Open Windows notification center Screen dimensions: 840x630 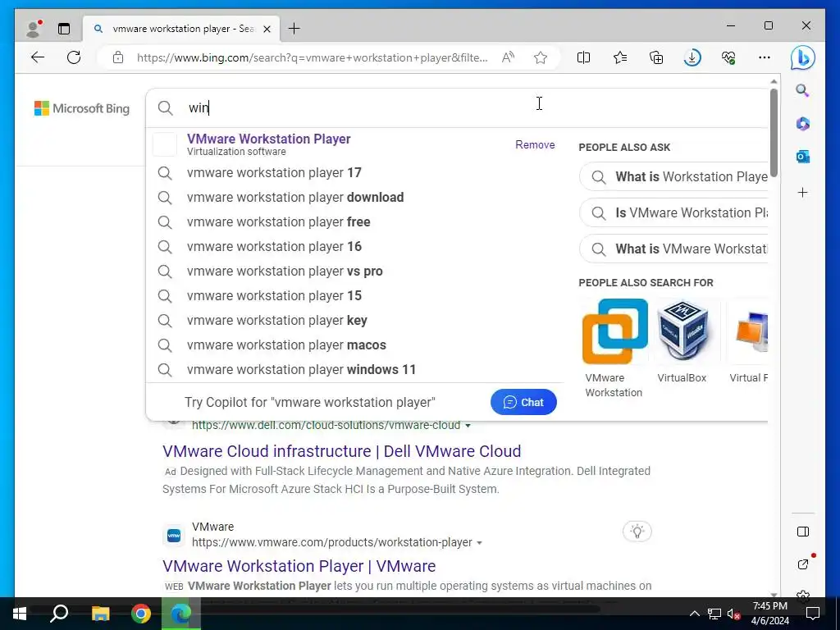(813, 614)
